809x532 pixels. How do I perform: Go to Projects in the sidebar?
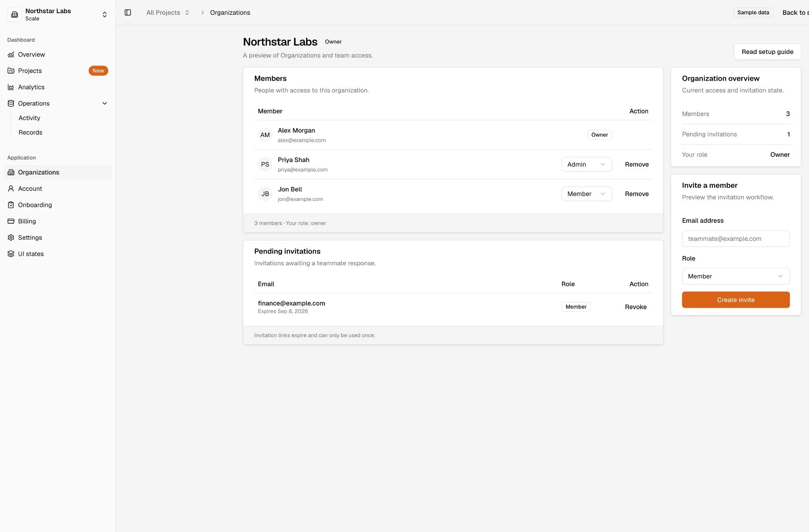click(x=58, y=71)
